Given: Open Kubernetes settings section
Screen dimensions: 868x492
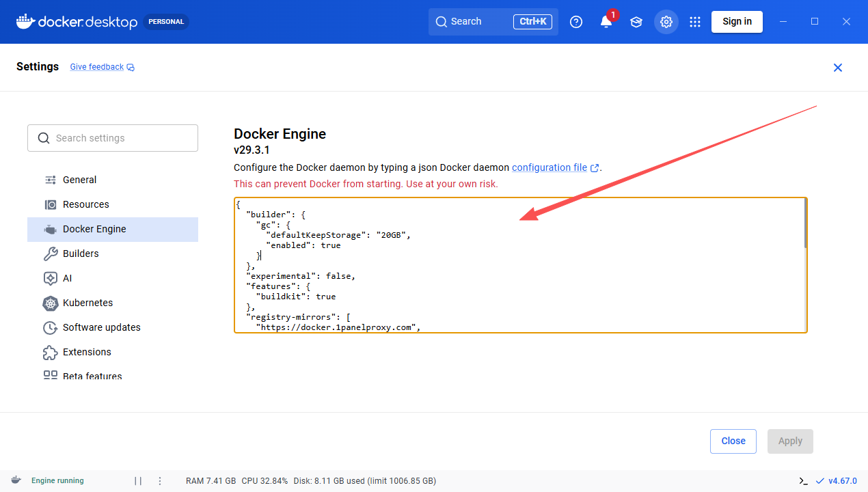Looking at the screenshot, I should tap(113, 303).
